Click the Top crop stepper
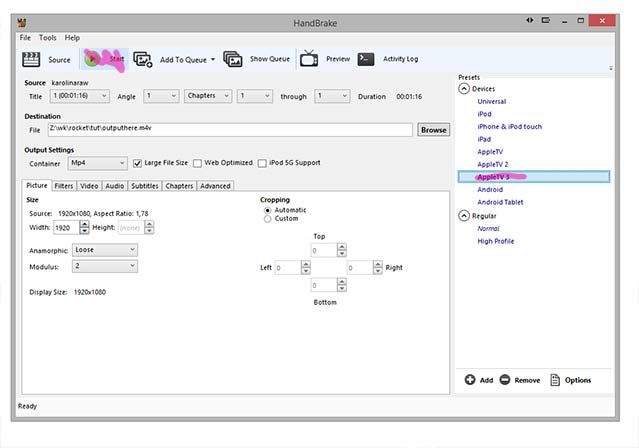The height and width of the screenshot is (448, 639). pyautogui.click(x=342, y=250)
